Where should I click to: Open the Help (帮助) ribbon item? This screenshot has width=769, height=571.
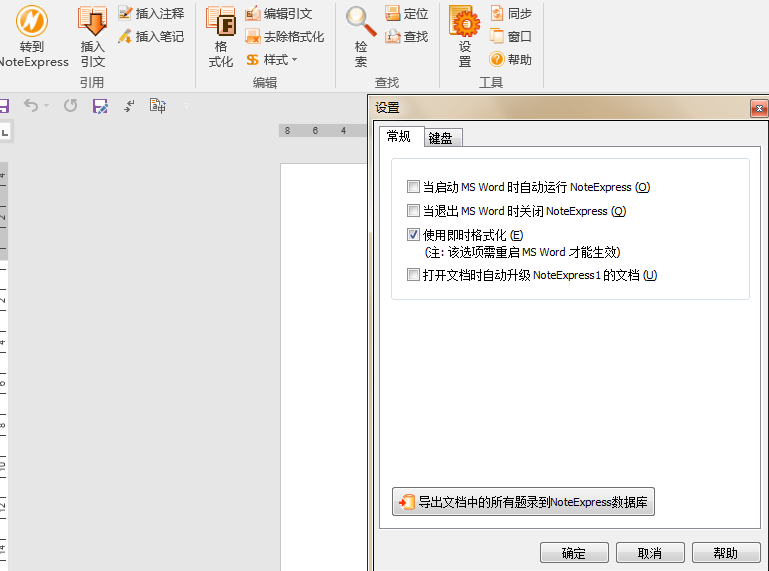pyautogui.click(x=511, y=60)
